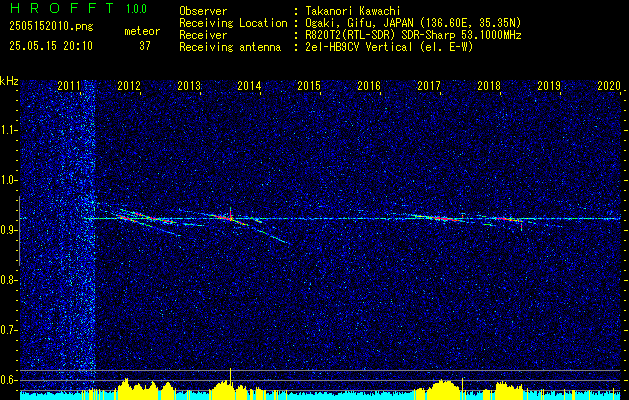The image size is (629, 400).
Task: Click the 0.8 kHz frequency label
Action: [x=8, y=280]
